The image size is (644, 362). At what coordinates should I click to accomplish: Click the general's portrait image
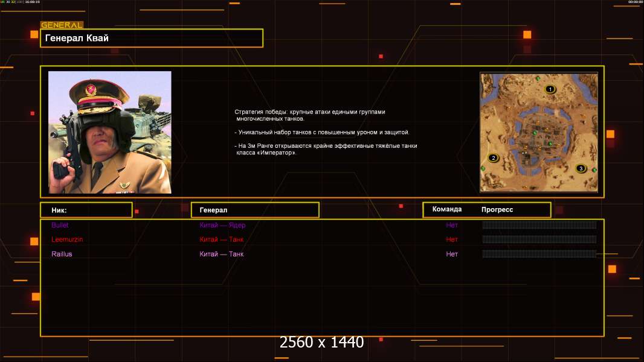110,132
